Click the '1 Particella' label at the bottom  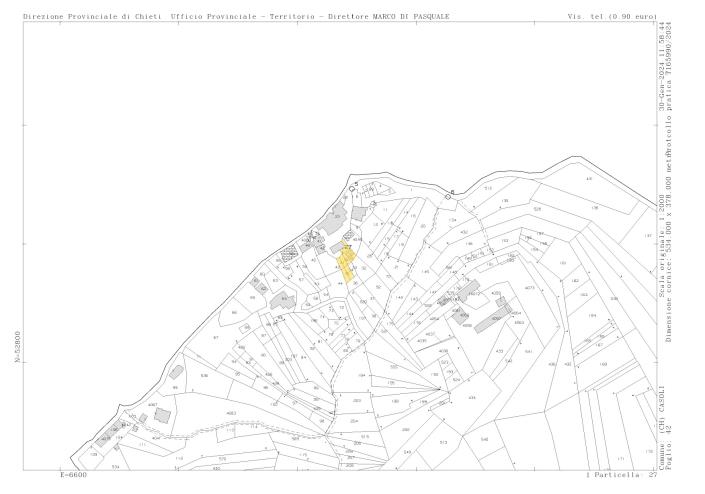(x=611, y=477)
